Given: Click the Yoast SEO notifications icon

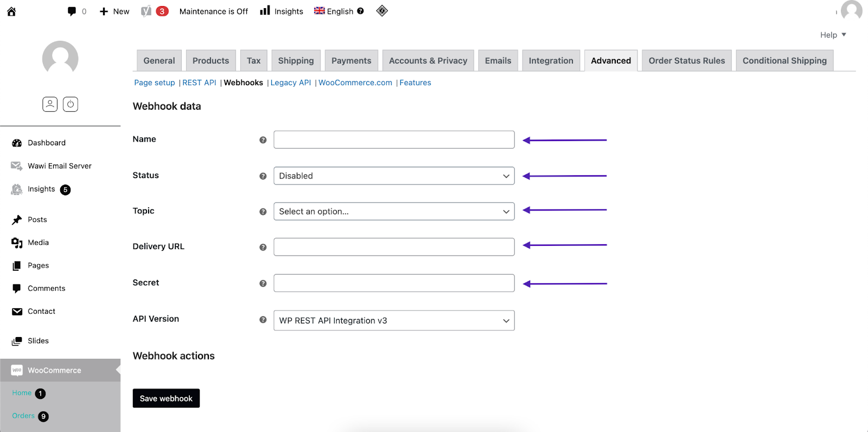Looking at the screenshot, I should (x=146, y=11).
